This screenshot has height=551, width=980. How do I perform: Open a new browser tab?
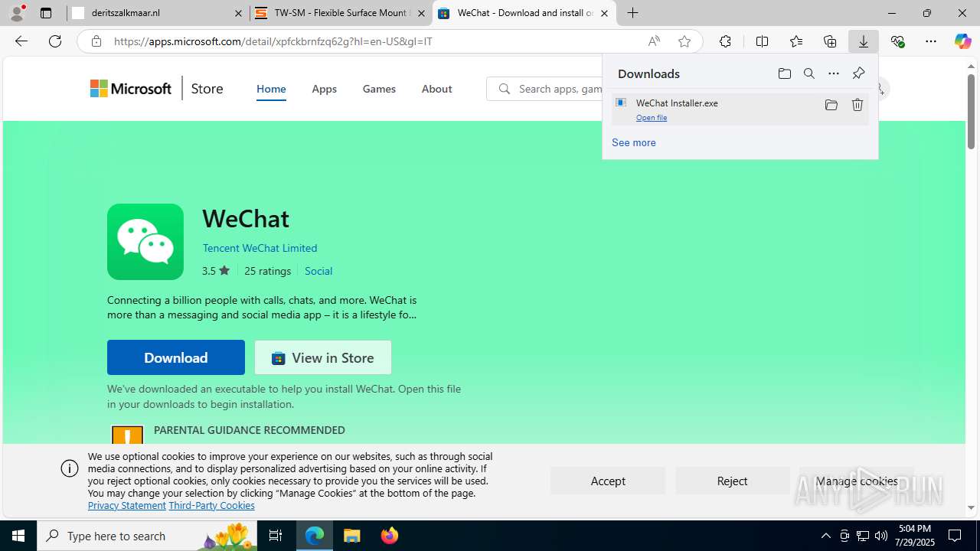[633, 13]
